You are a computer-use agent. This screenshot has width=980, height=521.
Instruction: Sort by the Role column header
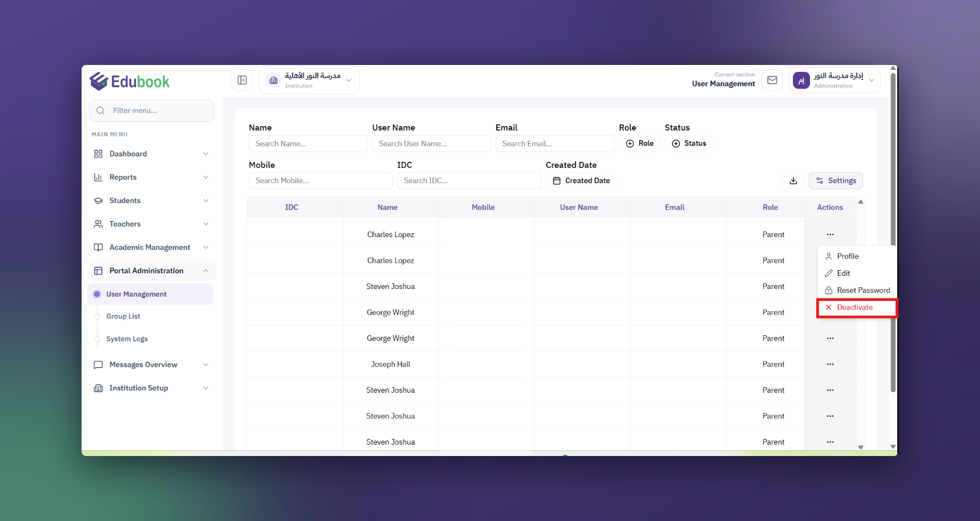click(x=770, y=207)
